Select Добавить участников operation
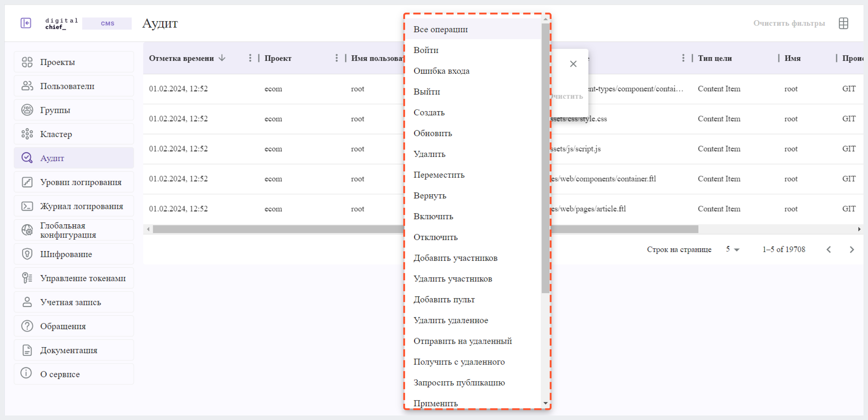The image size is (868, 420). pyautogui.click(x=472, y=258)
